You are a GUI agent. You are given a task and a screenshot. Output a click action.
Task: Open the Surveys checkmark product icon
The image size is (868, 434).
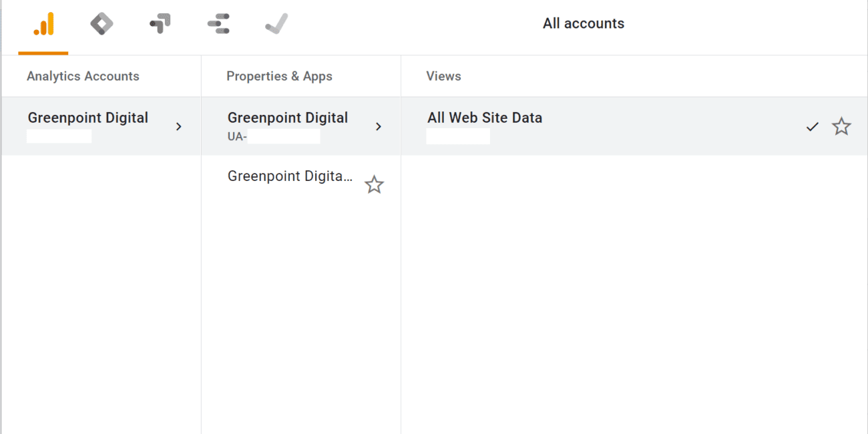tap(276, 25)
